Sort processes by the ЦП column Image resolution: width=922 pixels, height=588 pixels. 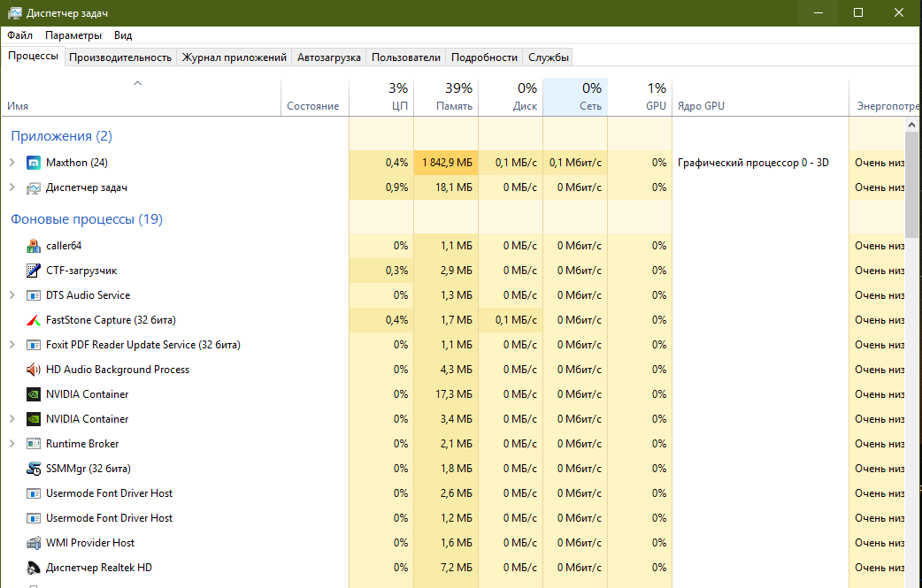pyautogui.click(x=381, y=97)
